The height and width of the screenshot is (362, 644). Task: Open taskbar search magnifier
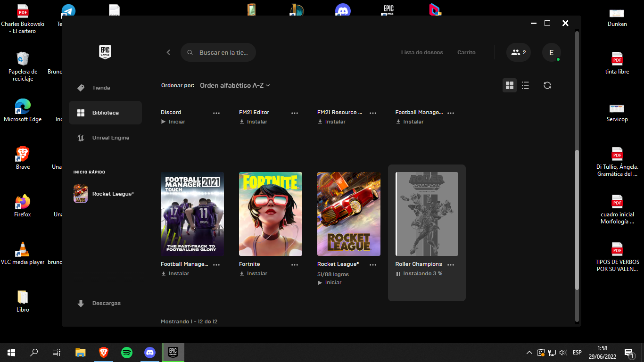point(34,352)
